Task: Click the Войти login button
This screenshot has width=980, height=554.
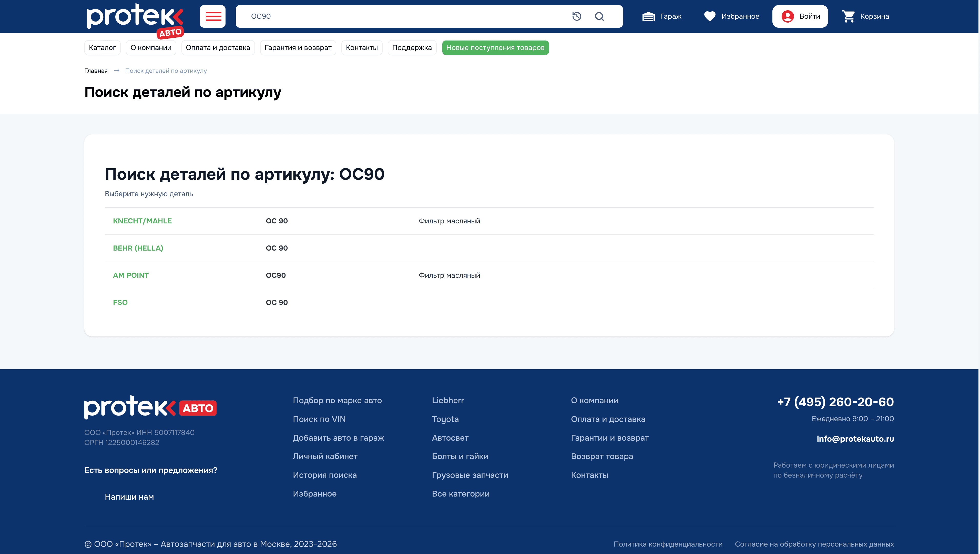Action: click(x=800, y=16)
